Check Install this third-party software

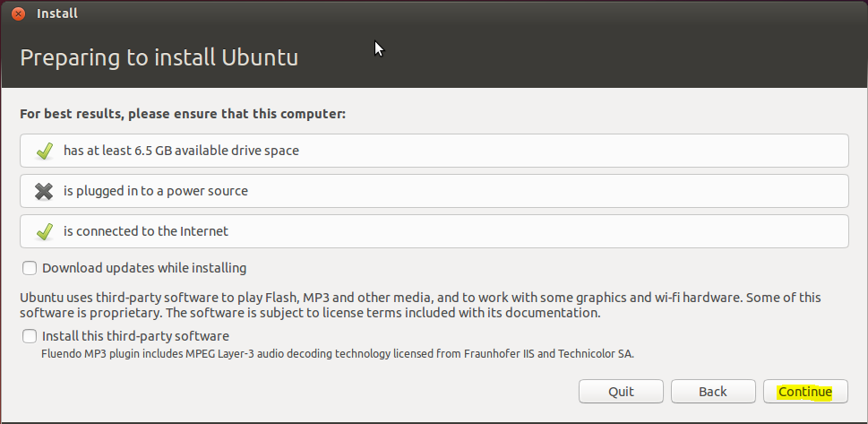point(30,336)
